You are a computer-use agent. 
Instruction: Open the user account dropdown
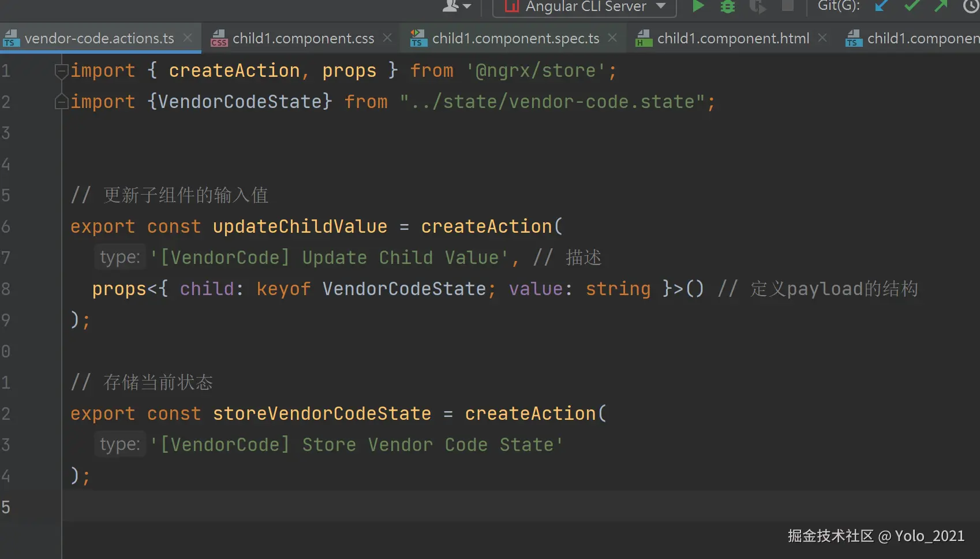coord(457,6)
